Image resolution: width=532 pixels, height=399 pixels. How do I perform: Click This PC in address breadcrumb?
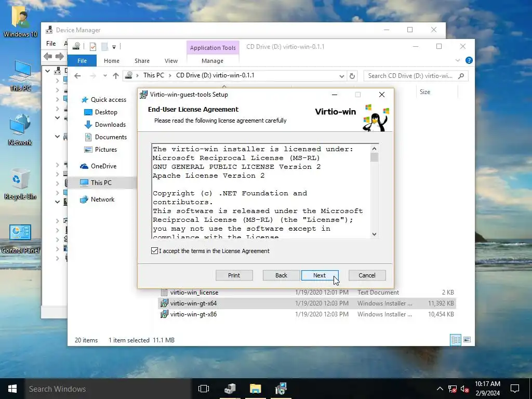(x=153, y=75)
